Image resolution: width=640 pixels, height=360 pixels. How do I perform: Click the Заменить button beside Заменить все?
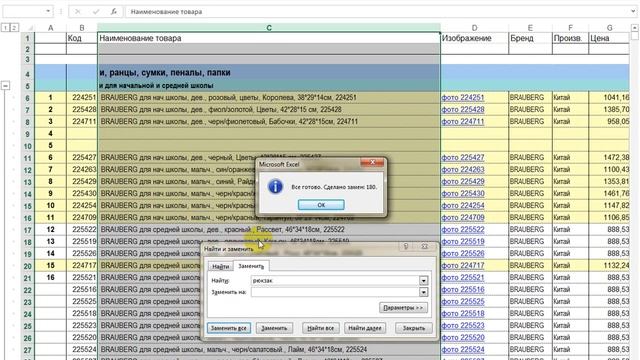click(274, 328)
